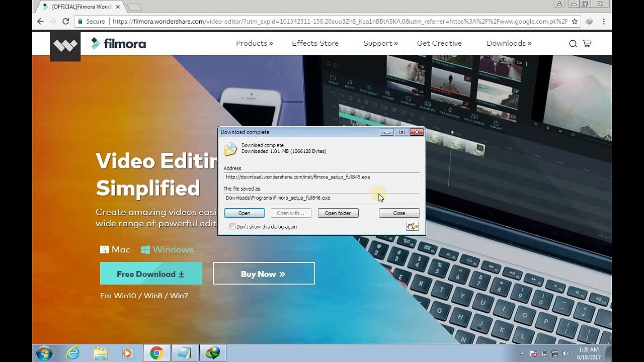The height and width of the screenshot is (362, 644).
Task: Go back using the browser back arrow
Action: click(40, 22)
